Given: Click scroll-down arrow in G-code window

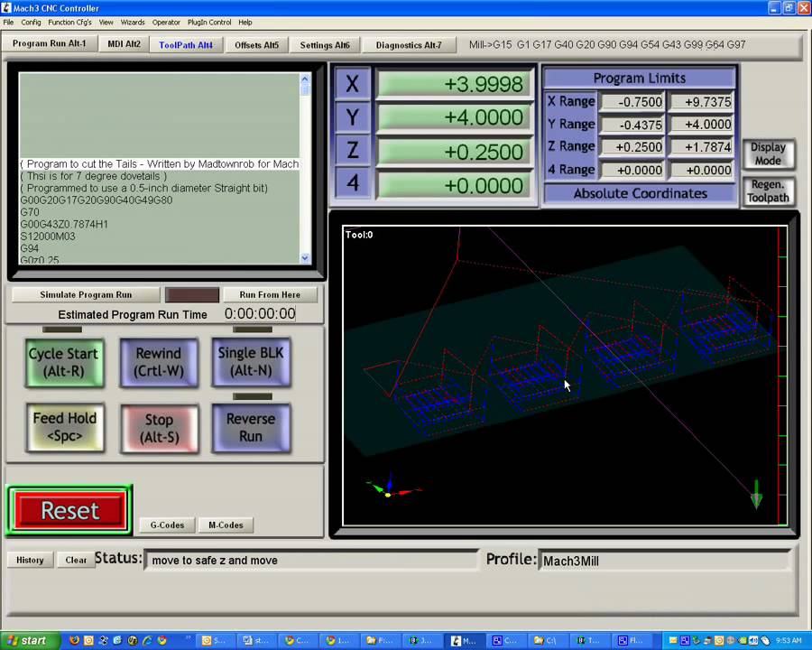Looking at the screenshot, I should pos(305,257).
